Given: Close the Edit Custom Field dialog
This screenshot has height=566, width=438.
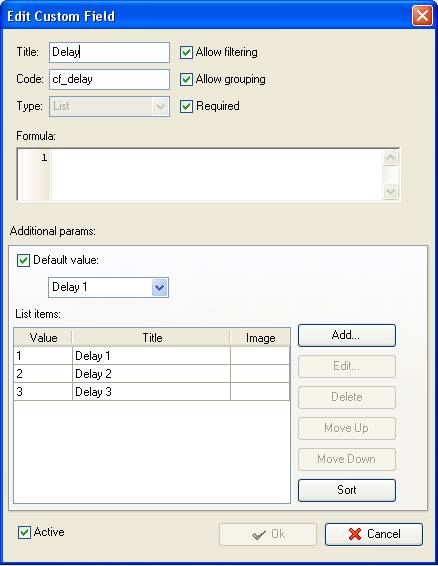Looking at the screenshot, I should (x=422, y=16).
